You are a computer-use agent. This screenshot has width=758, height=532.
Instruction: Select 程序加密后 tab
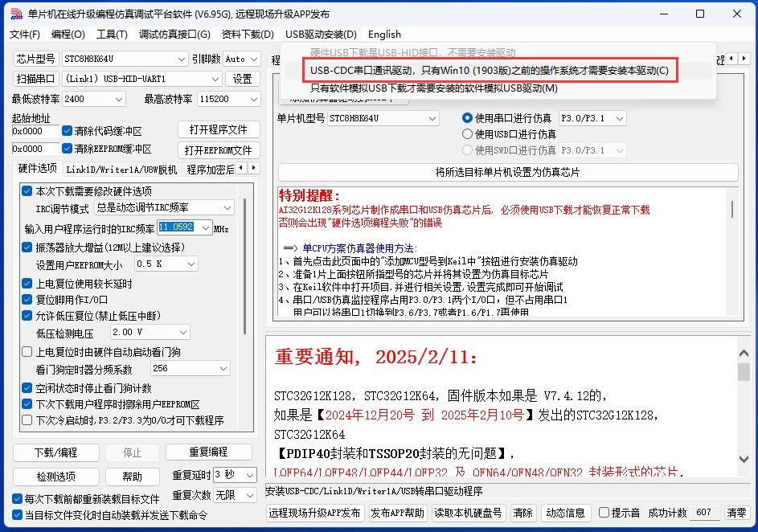(211, 170)
